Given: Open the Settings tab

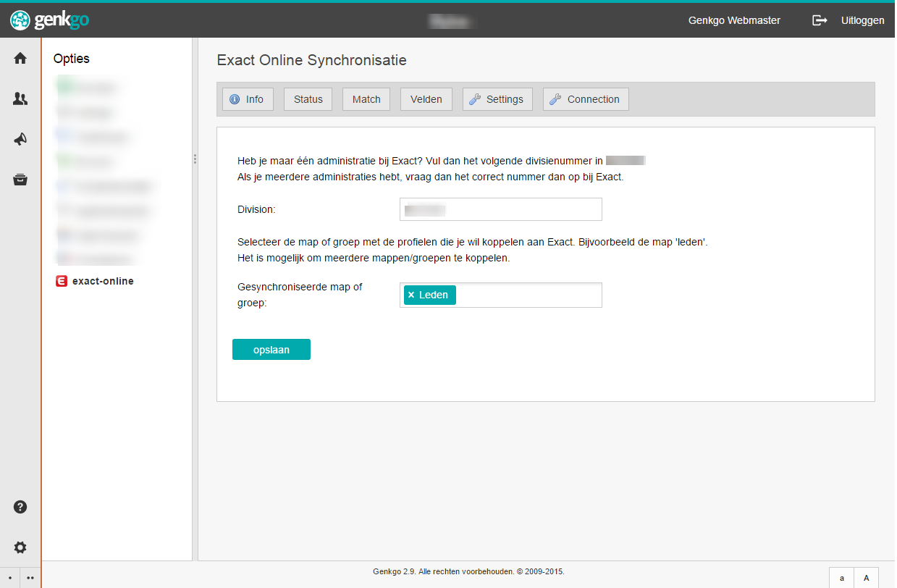Looking at the screenshot, I should click(x=497, y=99).
